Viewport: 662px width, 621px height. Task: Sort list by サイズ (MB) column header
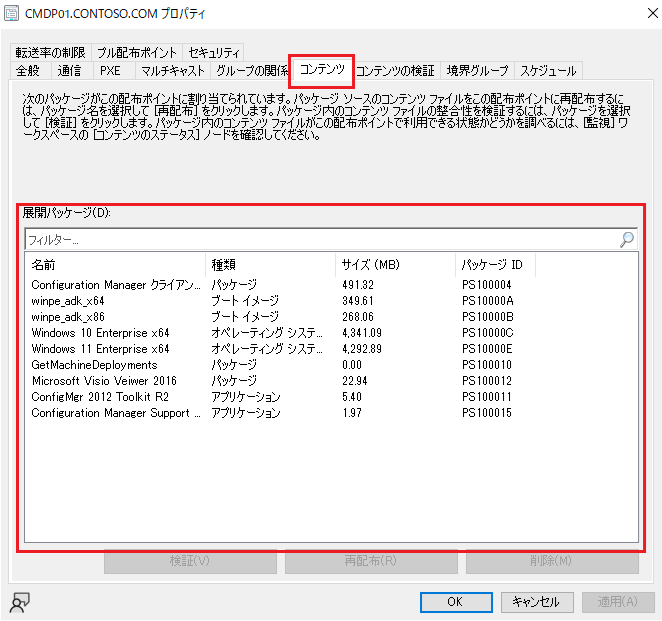tap(394, 265)
